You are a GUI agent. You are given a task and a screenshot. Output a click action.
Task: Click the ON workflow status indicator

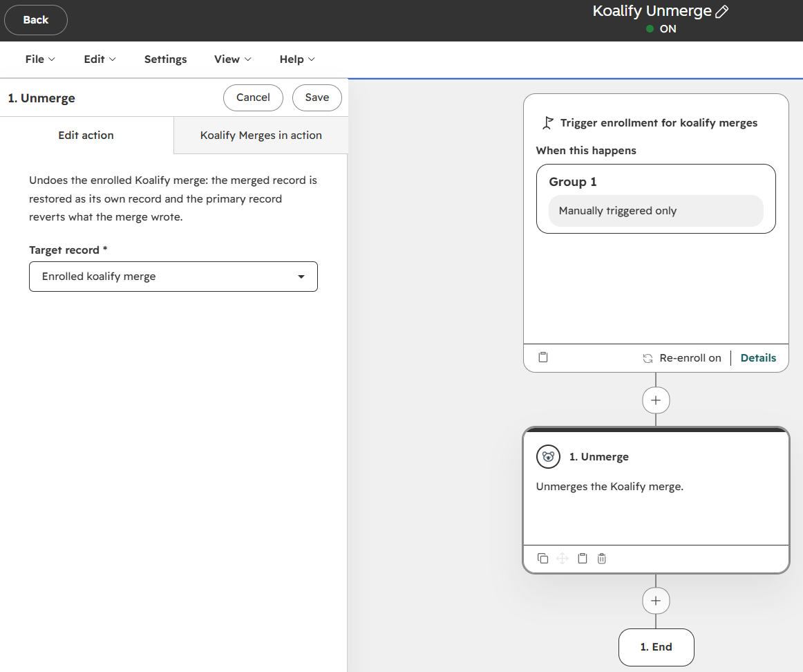661,29
